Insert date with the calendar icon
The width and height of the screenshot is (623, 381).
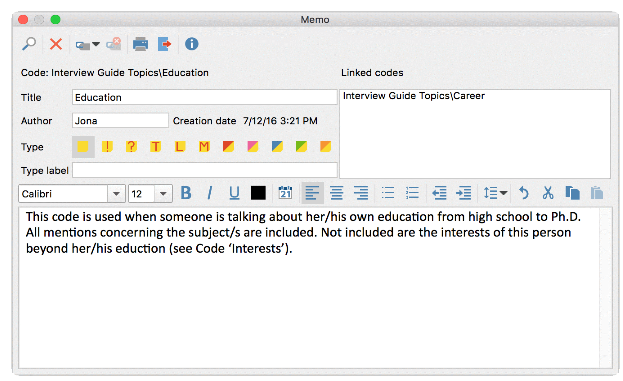point(285,193)
